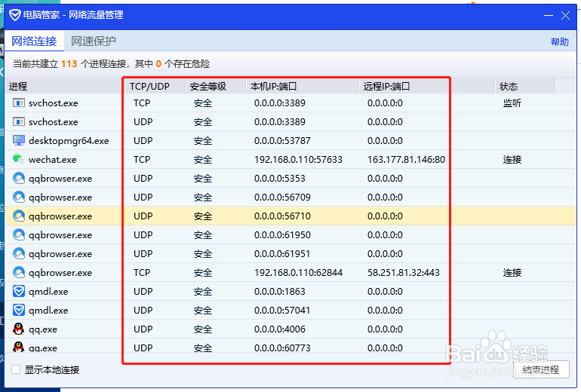
Task: Click local address 0.0.0.0:61950
Action: click(x=282, y=235)
